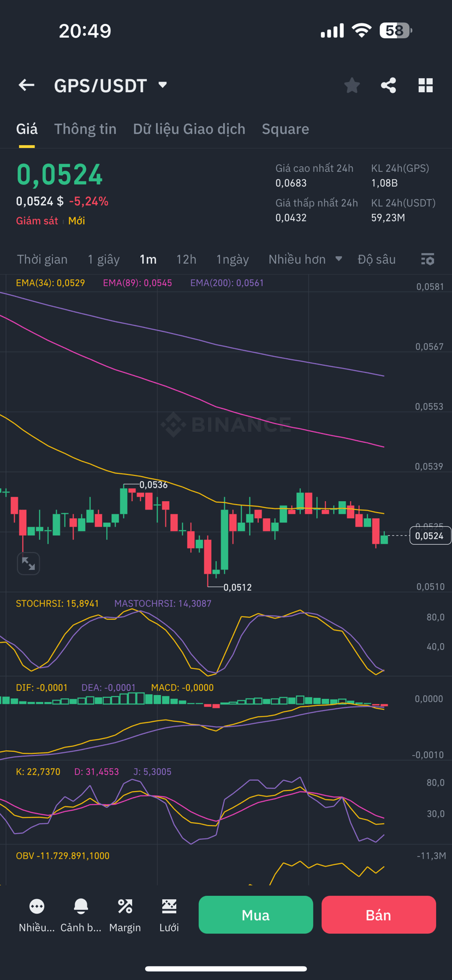Tap the EMA(34) indicator label

(x=50, y=283)
